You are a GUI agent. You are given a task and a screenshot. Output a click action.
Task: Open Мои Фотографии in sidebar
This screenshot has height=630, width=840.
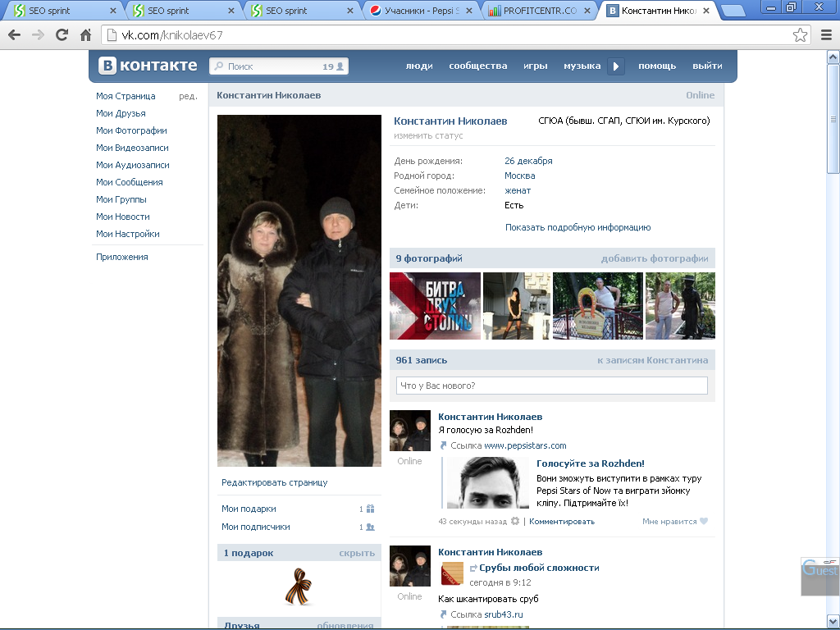[131, 130]
